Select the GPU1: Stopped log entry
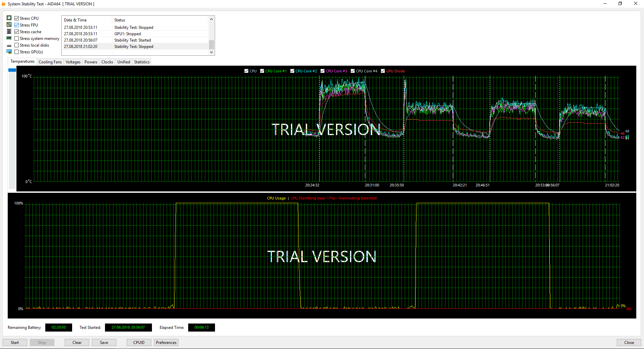The height and width of the screenshot is (349, 644). (135, 34)
